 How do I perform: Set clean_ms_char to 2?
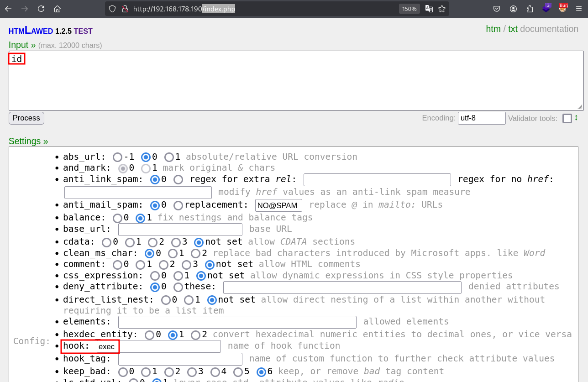tap(195, 253)
